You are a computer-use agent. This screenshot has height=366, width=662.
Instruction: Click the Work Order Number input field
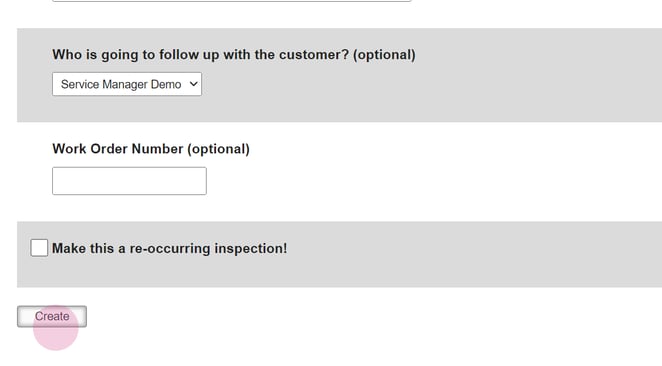(x=129, y=181)
